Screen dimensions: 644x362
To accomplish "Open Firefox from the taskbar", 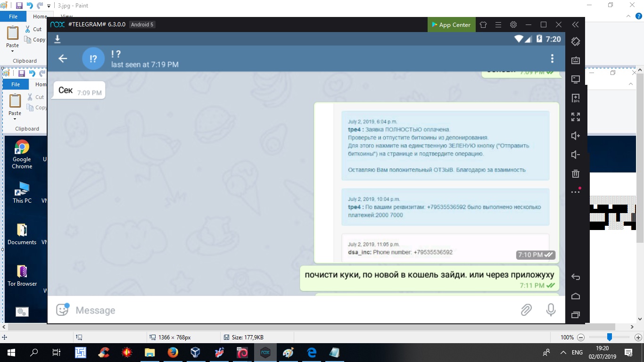I will [x=173, y=352].
